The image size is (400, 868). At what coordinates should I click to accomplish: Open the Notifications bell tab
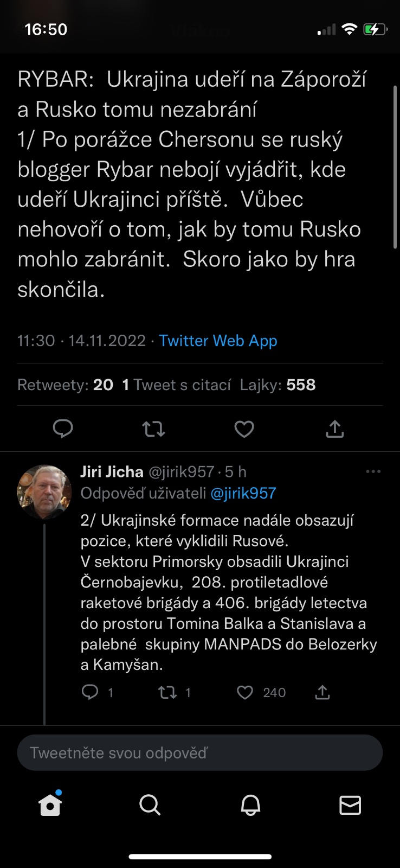pos(250,805)
